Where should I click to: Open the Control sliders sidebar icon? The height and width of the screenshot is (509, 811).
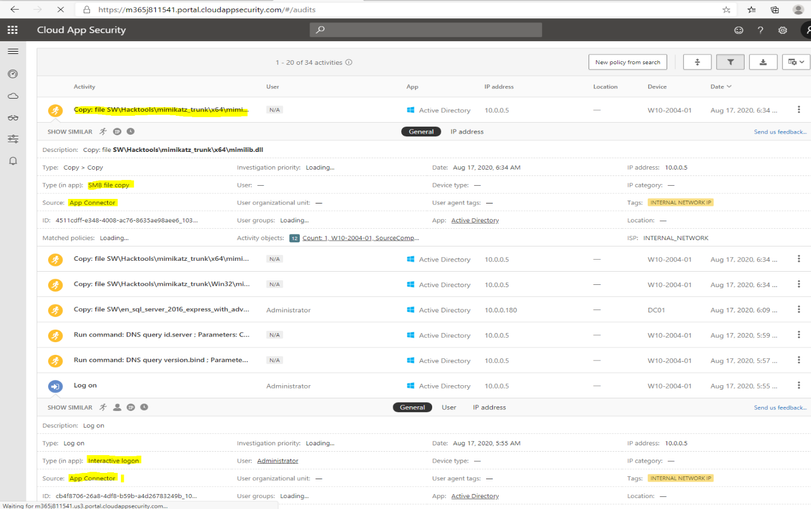13,139
